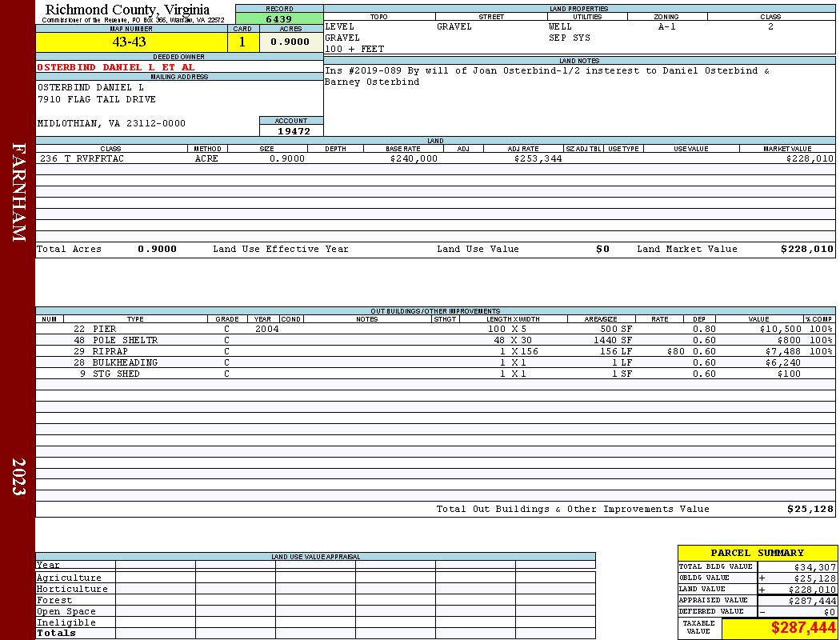This screenshot has width=840, height=640.
Task: Click Richmond County, Virginia title
Action: (127, 10)
